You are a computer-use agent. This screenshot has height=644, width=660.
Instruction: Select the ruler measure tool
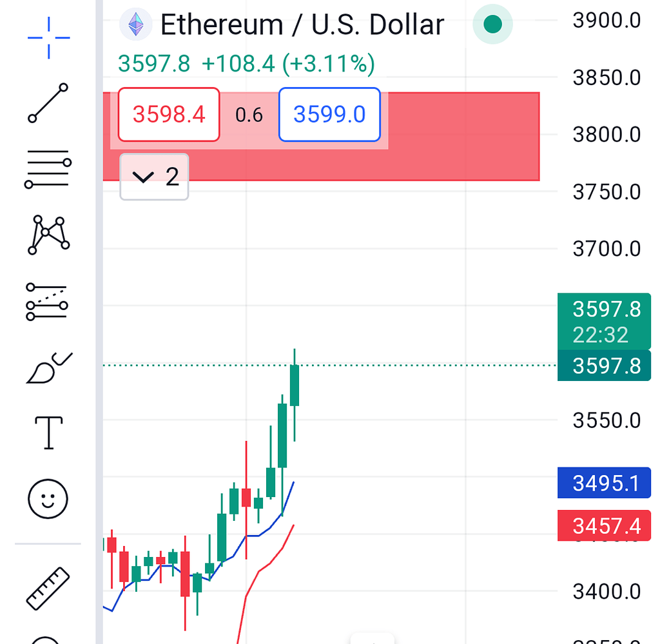point(48,588)
